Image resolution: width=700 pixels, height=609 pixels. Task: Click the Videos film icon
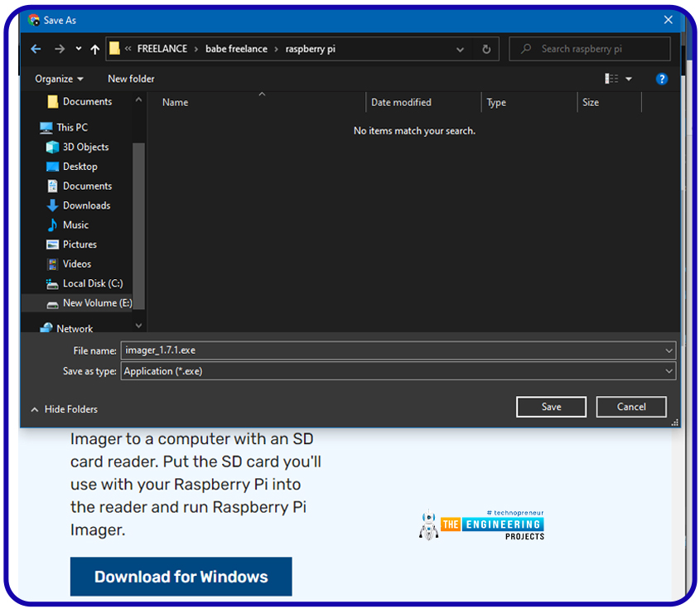pos(53,264)
